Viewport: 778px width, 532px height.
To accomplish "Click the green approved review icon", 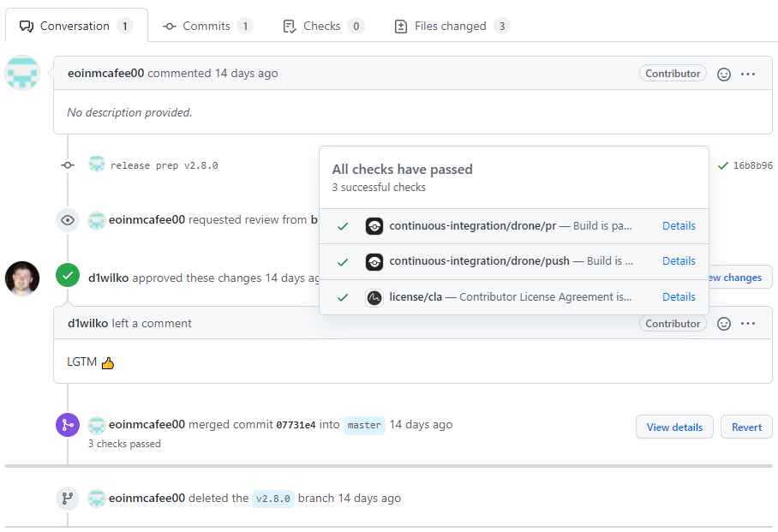I will coord(68,276).
